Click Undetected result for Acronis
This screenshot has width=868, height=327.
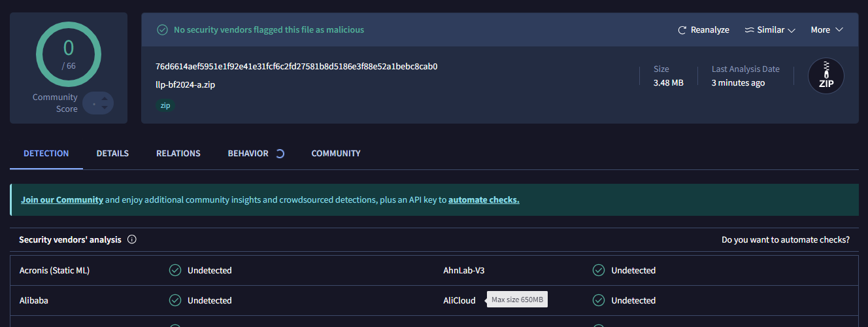click(x=210, y=270)
